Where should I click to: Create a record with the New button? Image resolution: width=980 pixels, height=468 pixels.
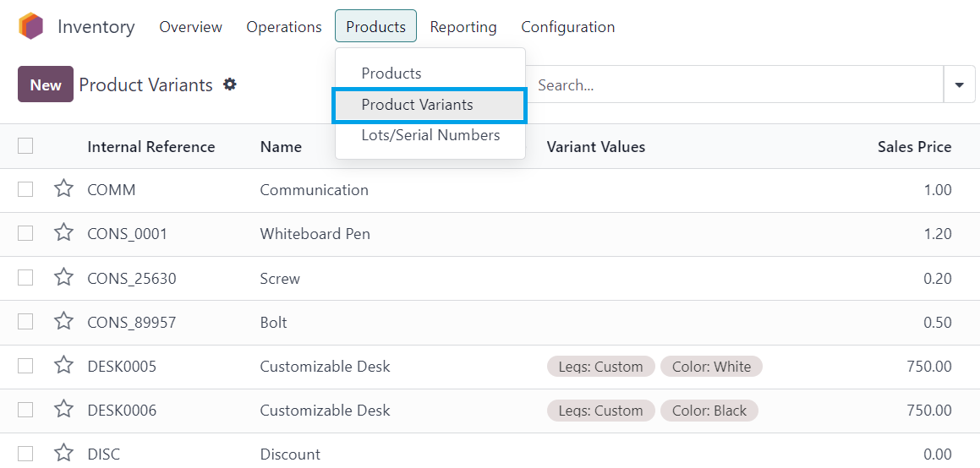coord(46,84)
